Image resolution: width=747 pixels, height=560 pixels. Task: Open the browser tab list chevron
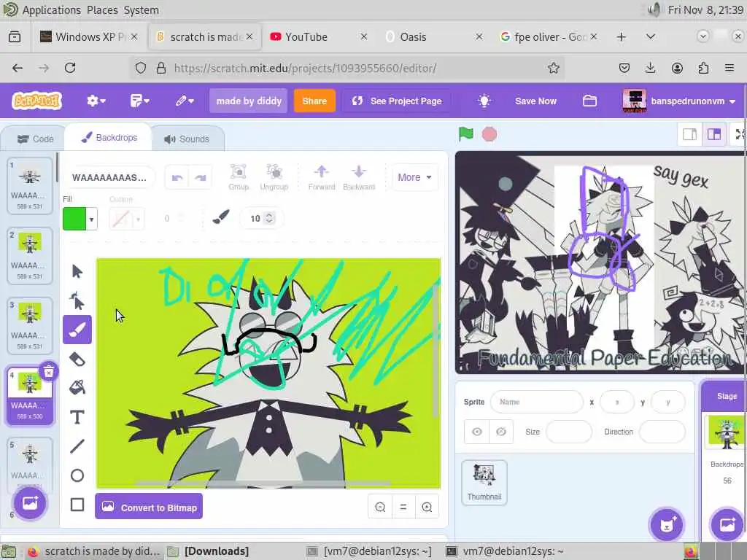click(x=650, y=36)
